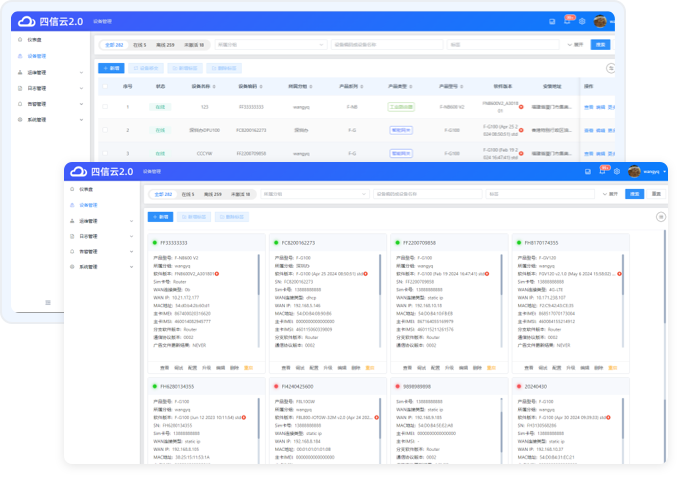Screen dimensions: 685x481
Task: Click the user avatar in the front window
Action: coord(634,171)
